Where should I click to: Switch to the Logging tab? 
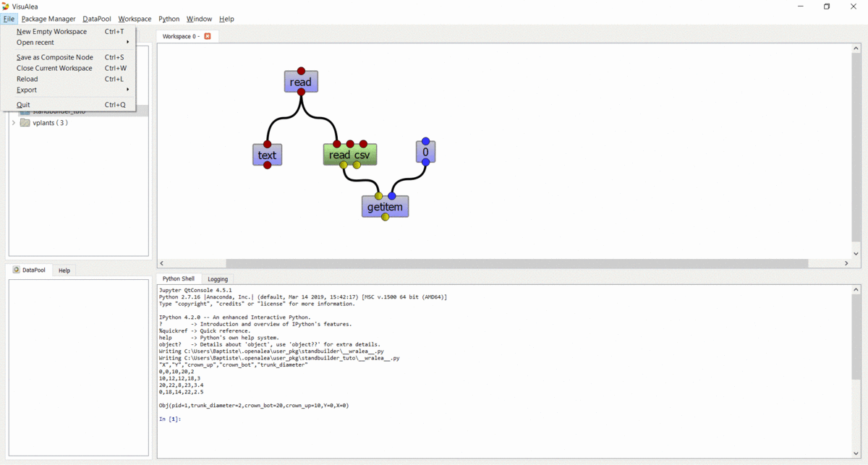218,279
